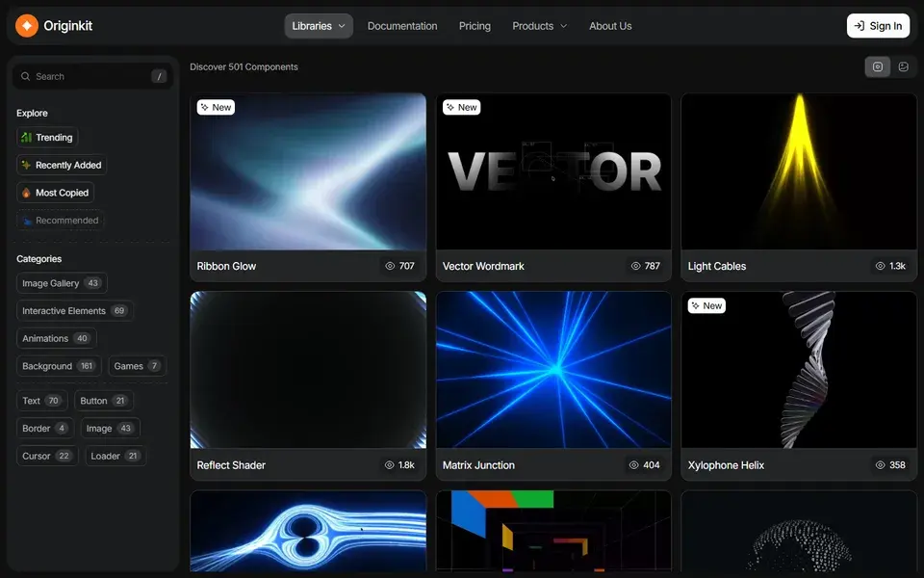Filter by Cursor category

click(47, 456)
